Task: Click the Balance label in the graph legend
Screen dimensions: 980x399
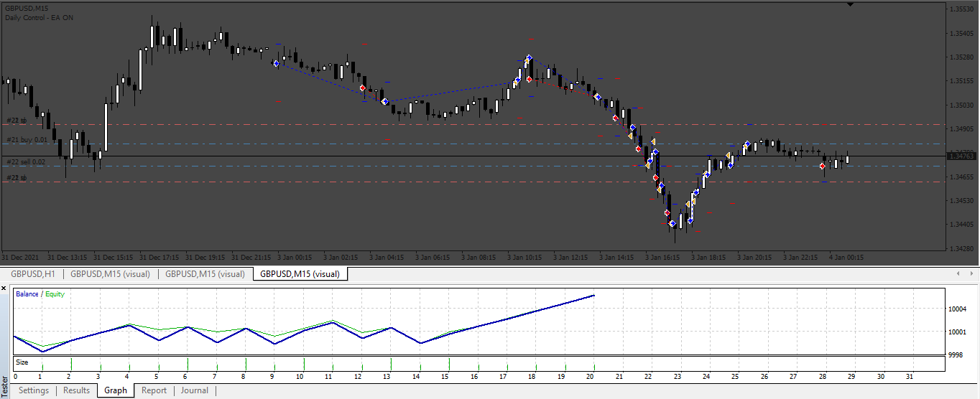Action: point(27,294)
